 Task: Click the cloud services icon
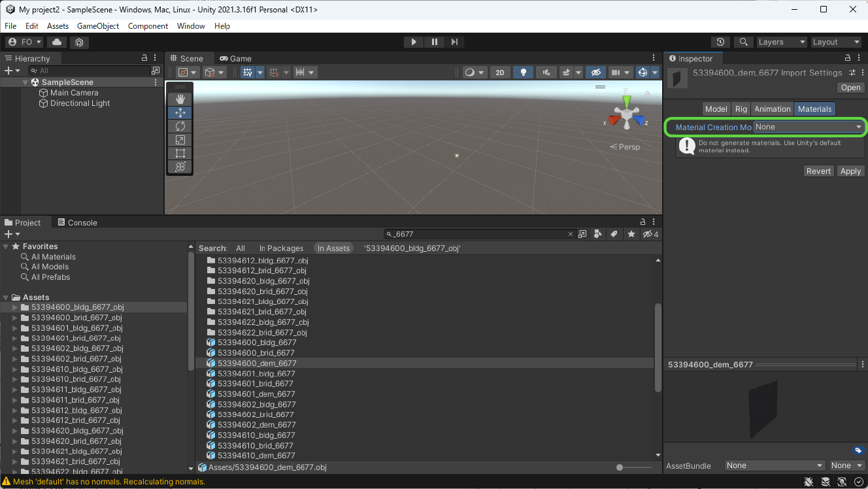pos(57,42)
